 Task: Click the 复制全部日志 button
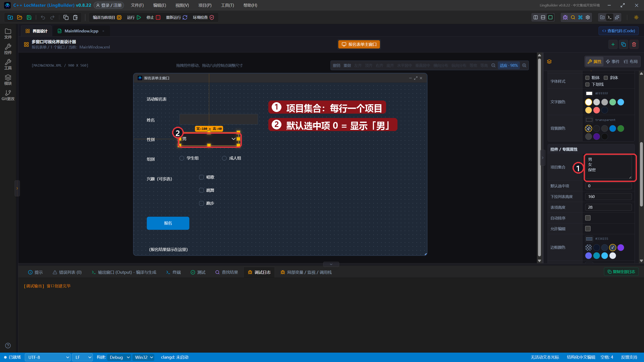click(x=621, y=272)
